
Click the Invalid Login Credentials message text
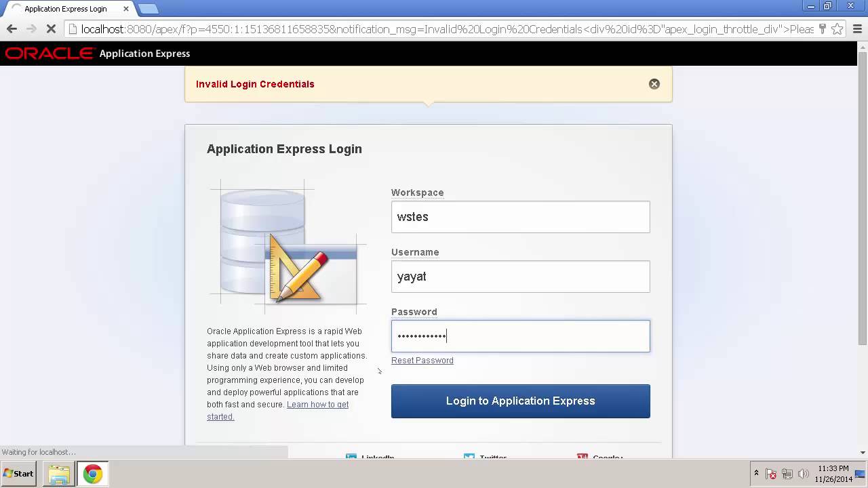coord(255,84)
